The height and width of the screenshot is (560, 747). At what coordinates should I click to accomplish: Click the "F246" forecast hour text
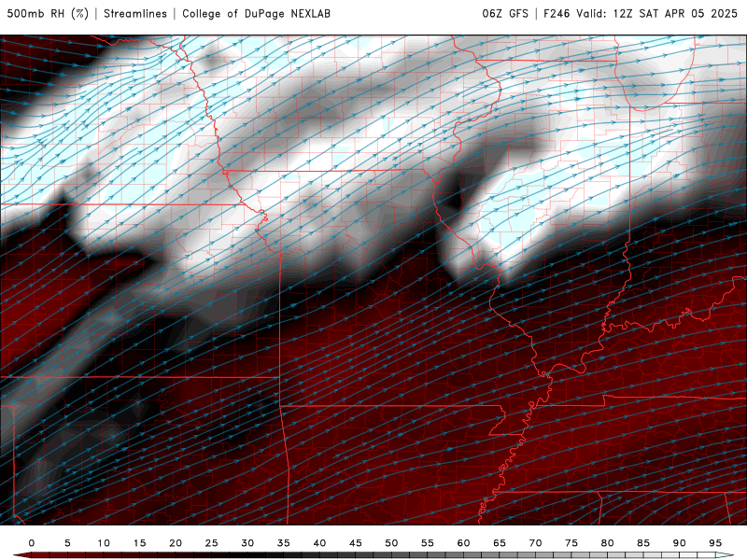point(557,13)
